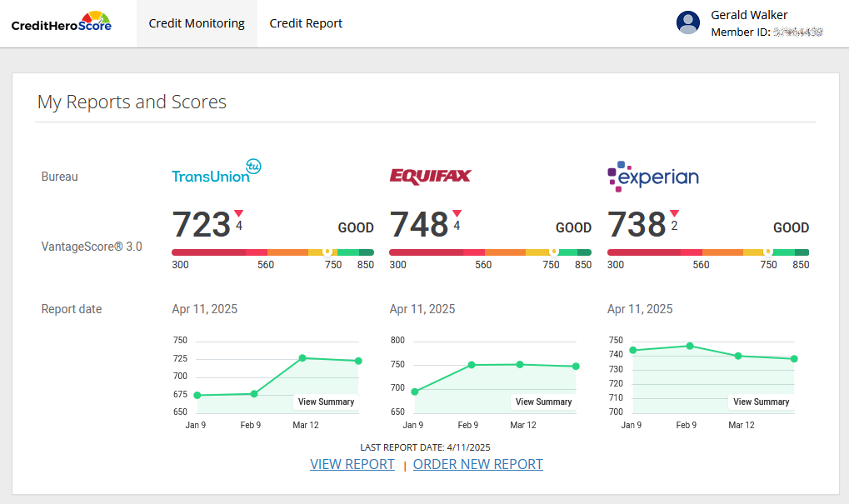Open the Credit Report tab
Viewport: 849px width, 504px height.
pyautogui.click(x=306, y=23)
